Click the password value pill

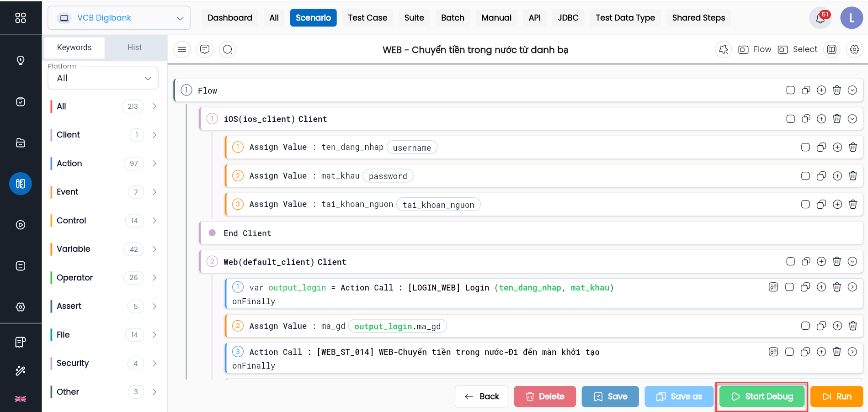pyautogui.click(x=388, y=176)
